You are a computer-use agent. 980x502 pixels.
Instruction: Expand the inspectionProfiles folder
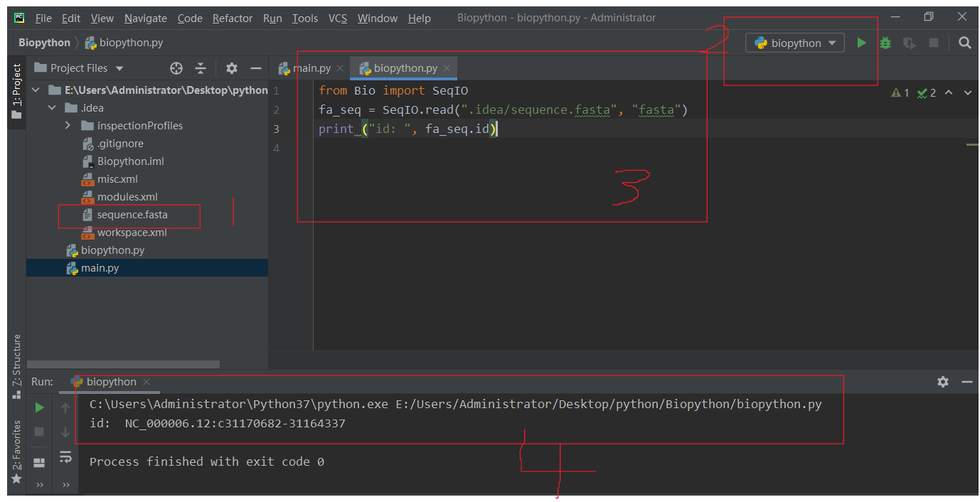tap(67, 125)
